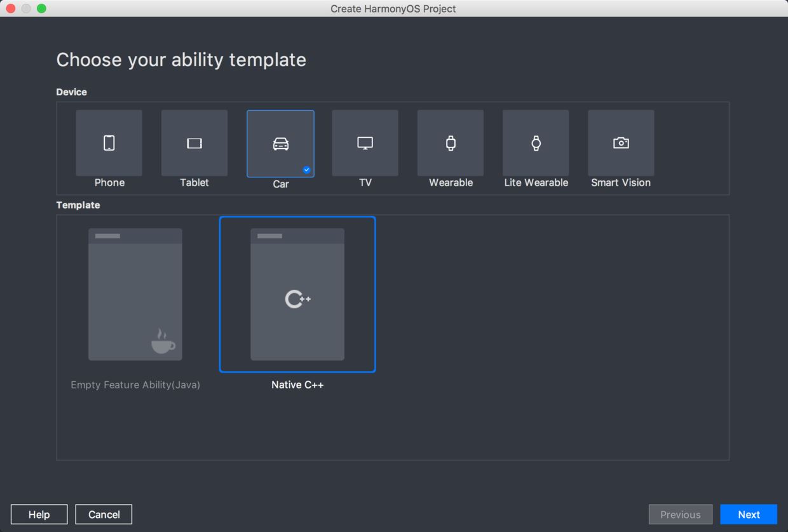This screenshot has height=532, width=788.
Task: Click the Empty Feature Ability(Java) label
Action: pos(135,385)
